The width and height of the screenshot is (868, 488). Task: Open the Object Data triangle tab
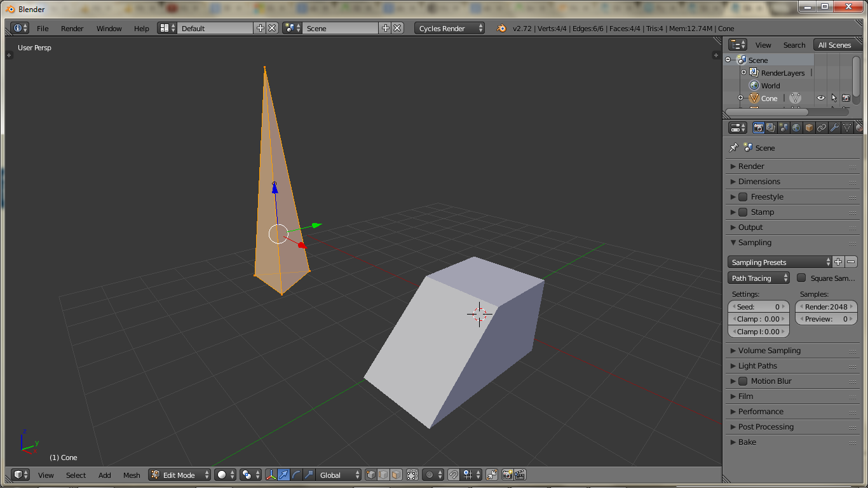point(847,128)
